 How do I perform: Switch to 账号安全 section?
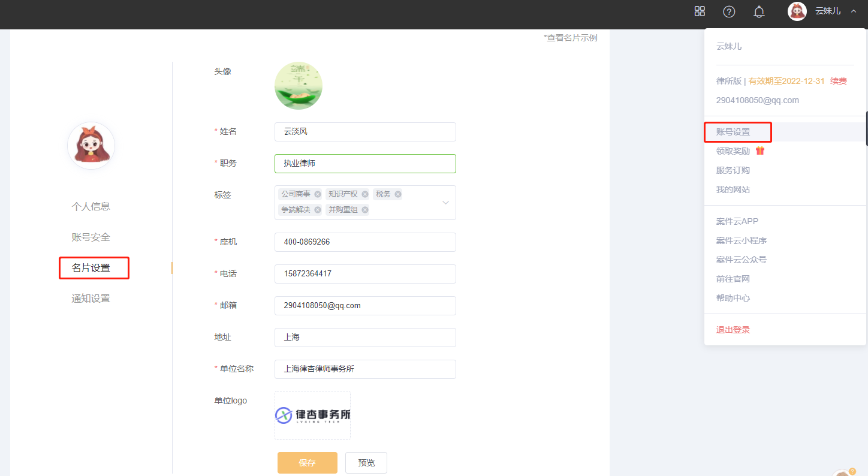pos(91,237)
